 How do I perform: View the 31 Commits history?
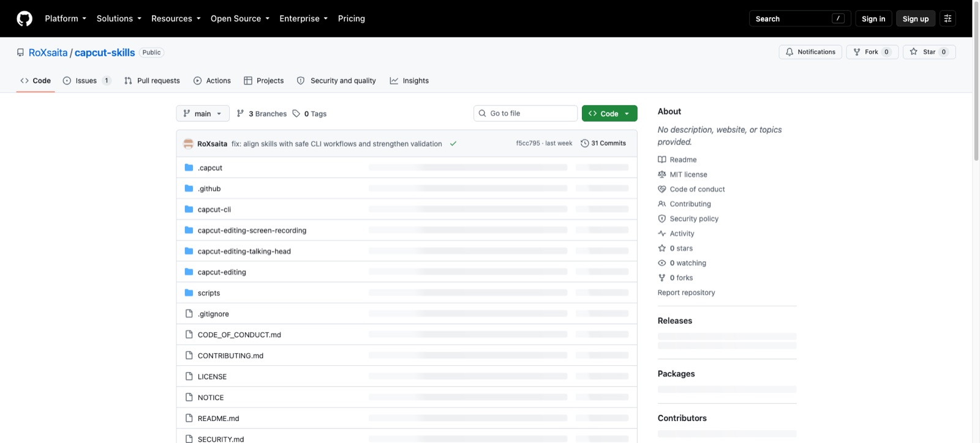click(x=603, y=143)
